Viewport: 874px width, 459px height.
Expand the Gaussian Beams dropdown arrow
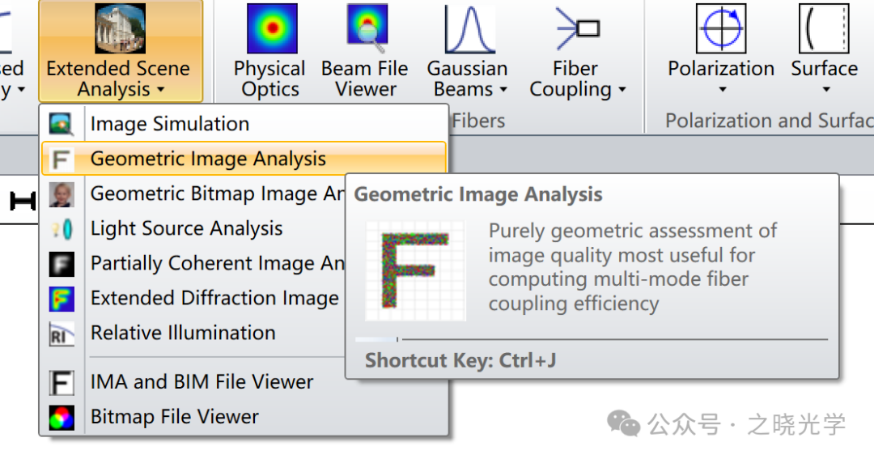click(x=503, y=90)
